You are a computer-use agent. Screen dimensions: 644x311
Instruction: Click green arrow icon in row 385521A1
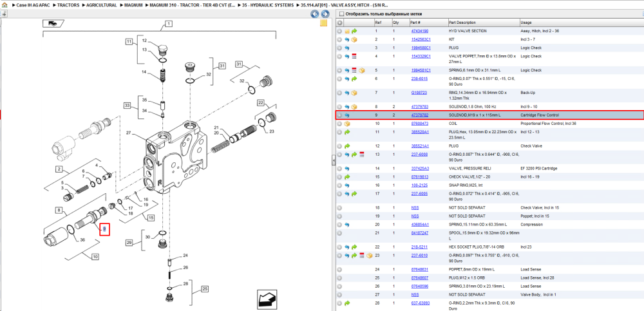coord(347,146)
